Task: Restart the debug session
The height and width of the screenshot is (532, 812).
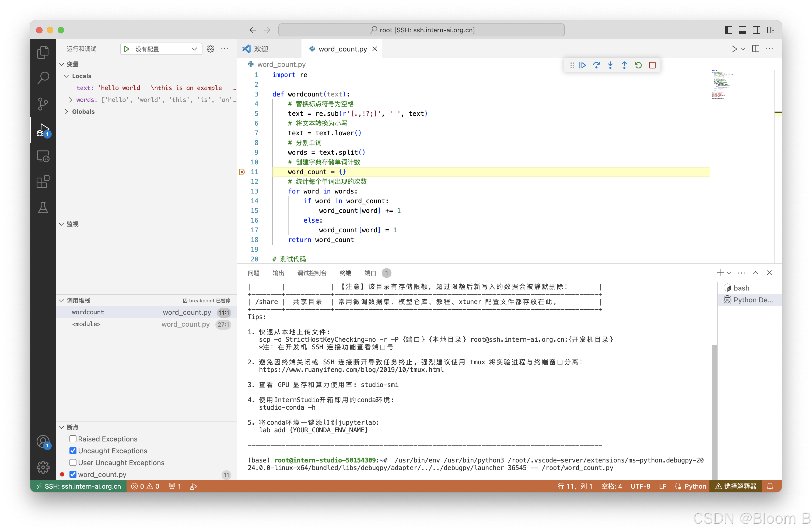Action: click(x=638, y=65)
